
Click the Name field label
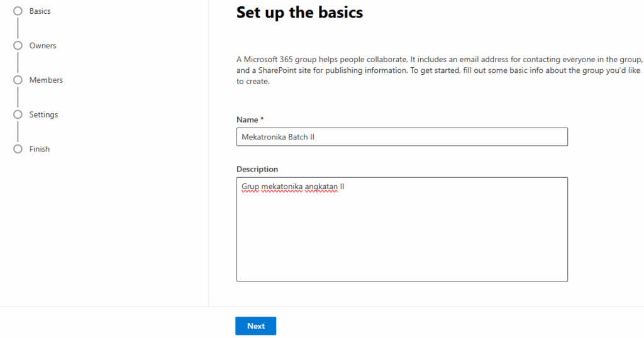247,119
